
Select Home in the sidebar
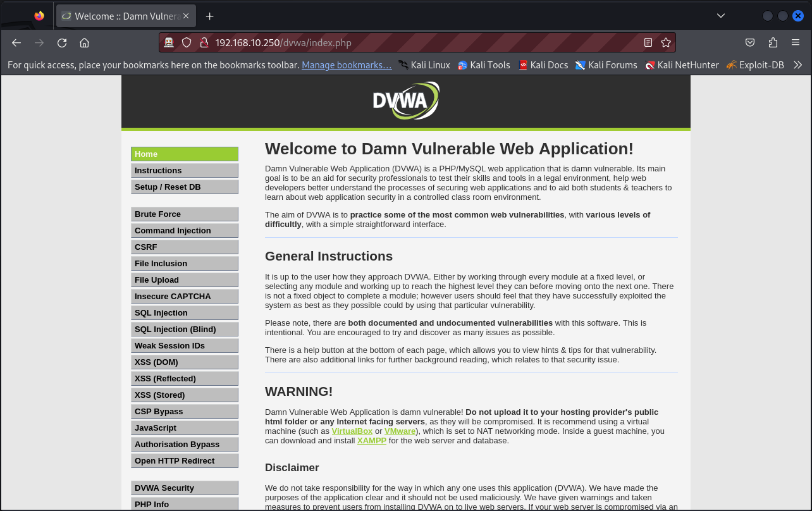(185, 154)
